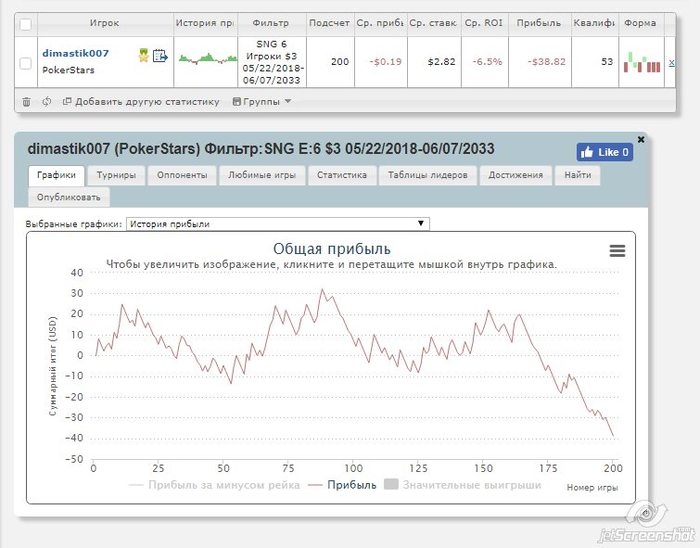Toggle the Прибыль legend series
This screenshot has height=548, width=700.
pyautogui.click(x=342, y=485)
